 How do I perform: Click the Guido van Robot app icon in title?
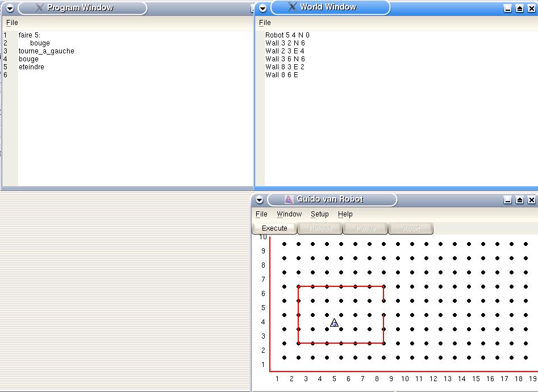click(x=289, y=199)
